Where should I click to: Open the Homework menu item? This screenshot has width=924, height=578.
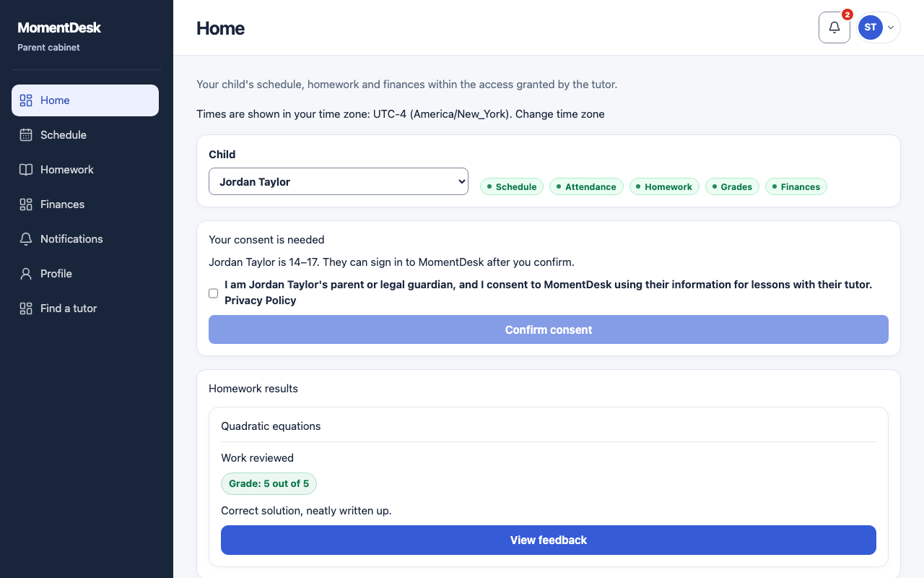(x=85, y=170)
